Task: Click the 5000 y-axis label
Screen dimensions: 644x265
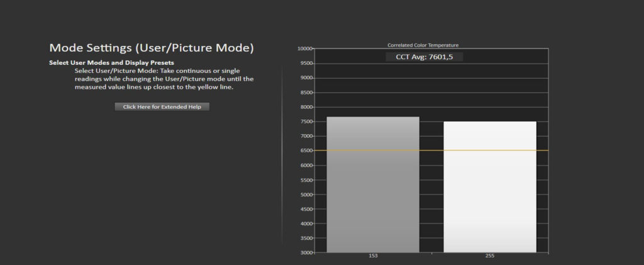Action: click(306, 195)
